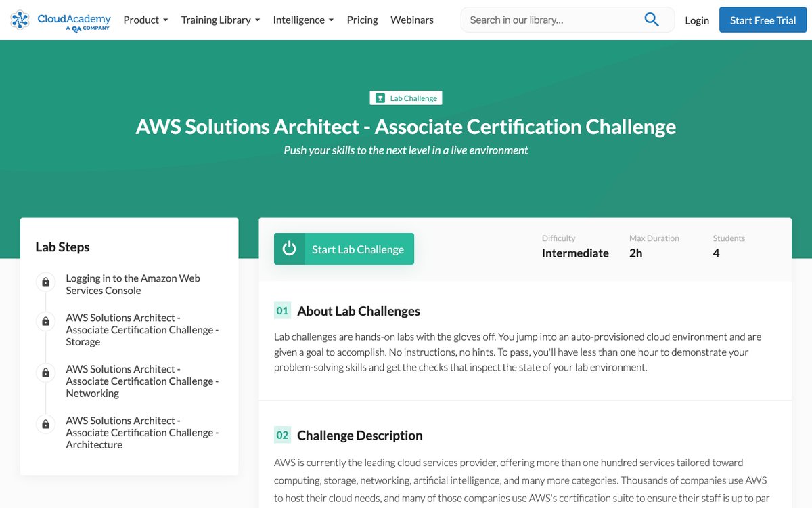Click the power icon on Start Lab Challenge
The width and height of the screenshot is (812, 508).
point(289,249)
